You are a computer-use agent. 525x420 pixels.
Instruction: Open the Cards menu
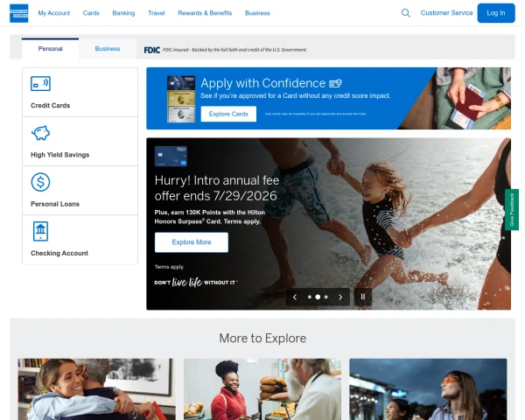tap(91, 13)
